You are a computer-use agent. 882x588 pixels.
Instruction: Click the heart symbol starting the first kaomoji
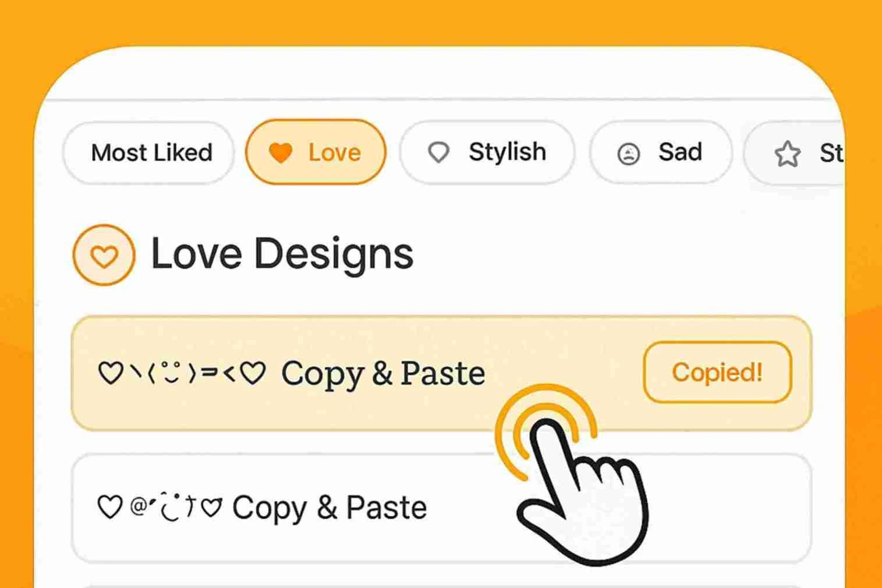(111, 373)
